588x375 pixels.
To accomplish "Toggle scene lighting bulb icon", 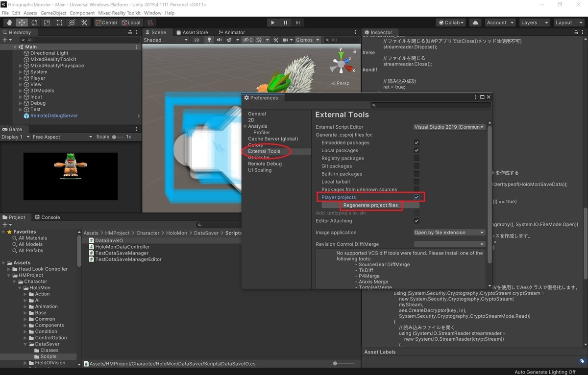I will (x=209, y=40).
